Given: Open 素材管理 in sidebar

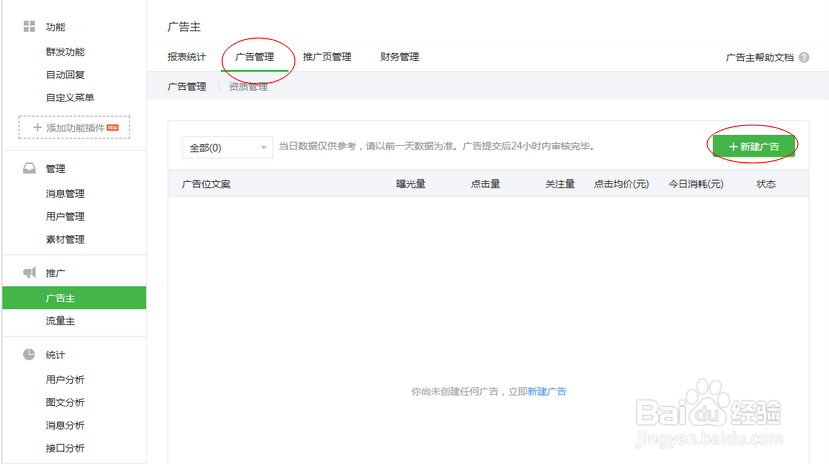Looking at the screenshot, I should pos(65,240).
